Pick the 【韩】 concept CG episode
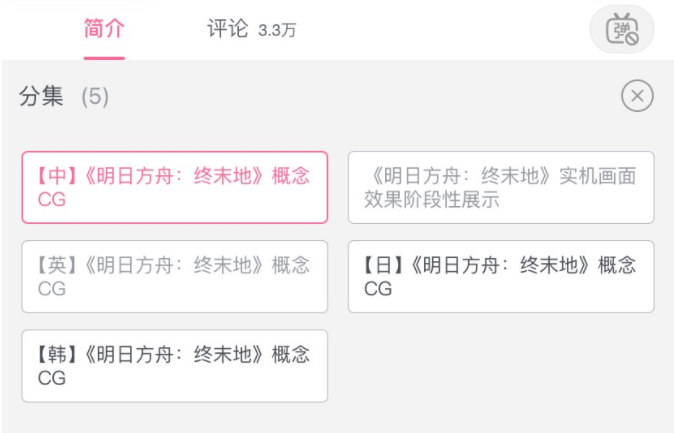 (175, 366)
